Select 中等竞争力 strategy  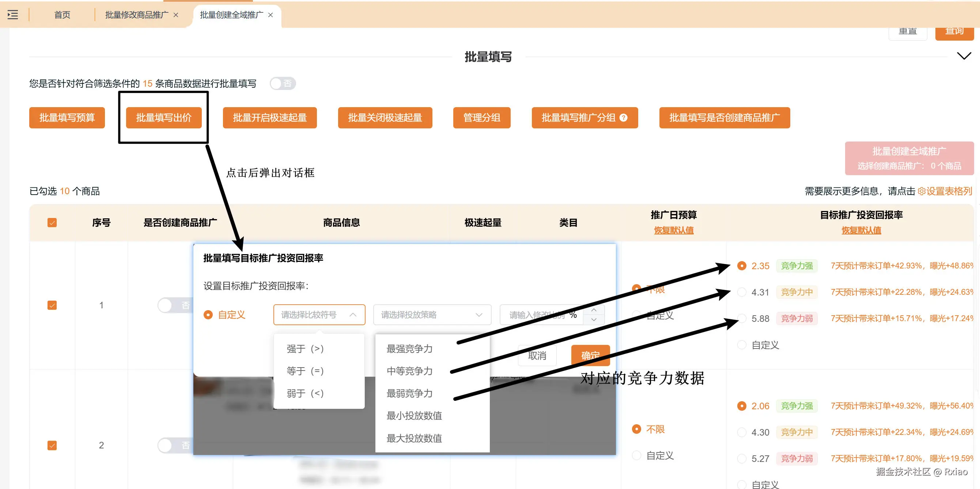pyautogui.click(x=432, y=371)
